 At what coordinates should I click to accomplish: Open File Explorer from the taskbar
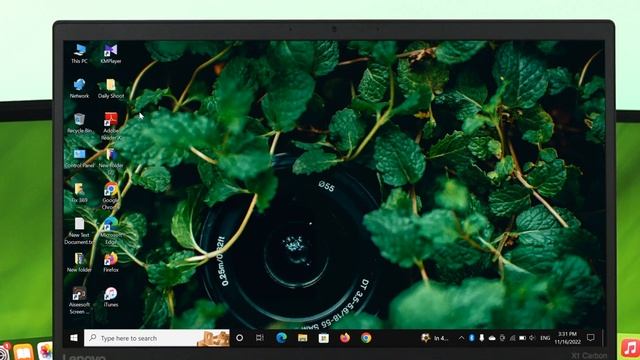(x=302, y=338)
